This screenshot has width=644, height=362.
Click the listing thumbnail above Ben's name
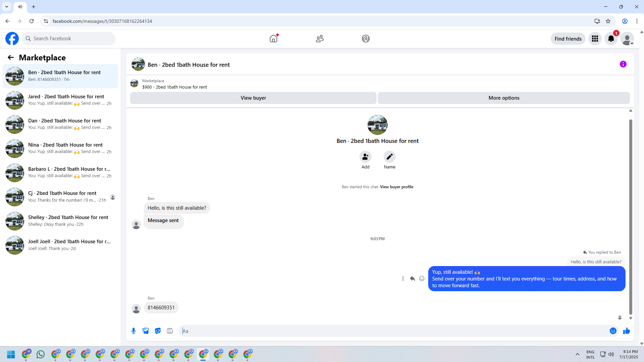(x=378, y=125)
